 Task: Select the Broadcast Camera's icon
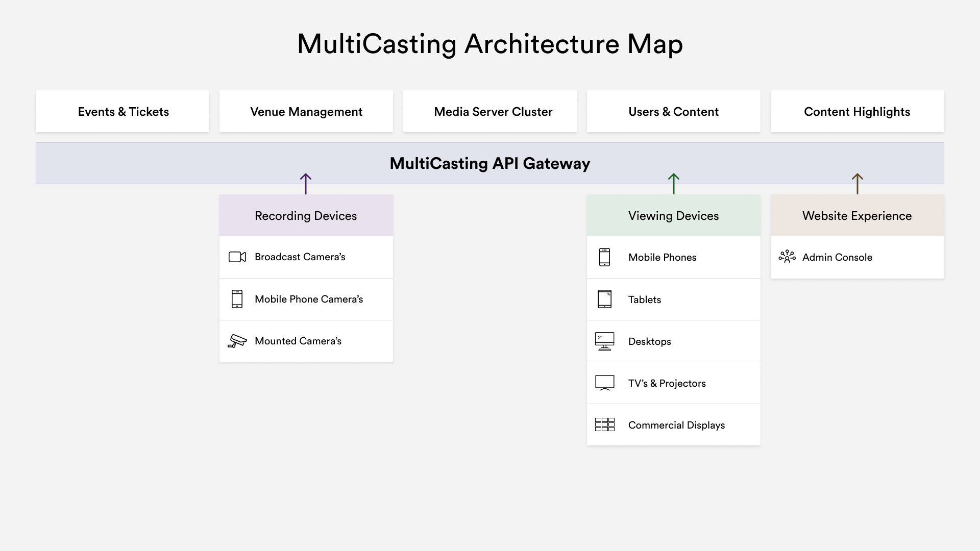point(237,257)
